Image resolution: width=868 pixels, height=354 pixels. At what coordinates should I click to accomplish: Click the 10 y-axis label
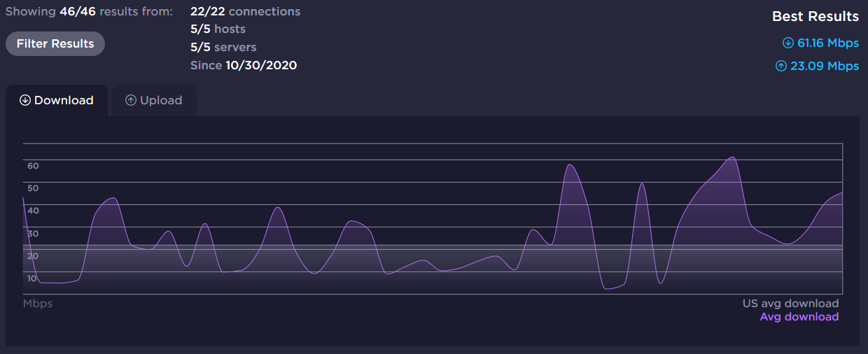click(x=33, y=278)
